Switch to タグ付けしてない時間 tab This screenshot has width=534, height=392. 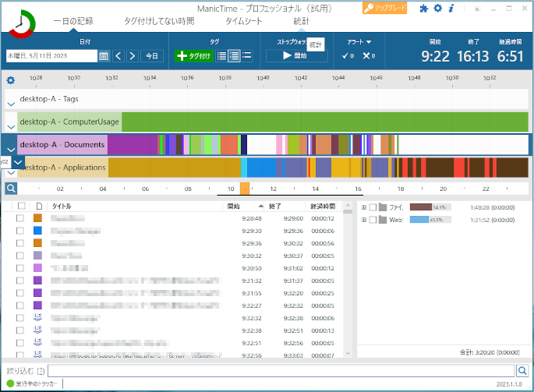[x=159, y=22]
